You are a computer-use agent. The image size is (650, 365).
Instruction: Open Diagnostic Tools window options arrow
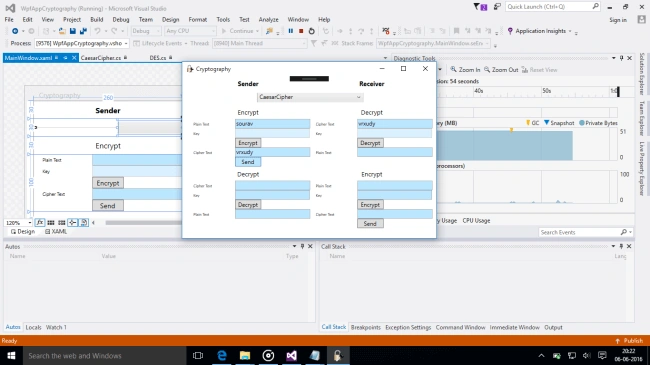click(x=614, y=58)
